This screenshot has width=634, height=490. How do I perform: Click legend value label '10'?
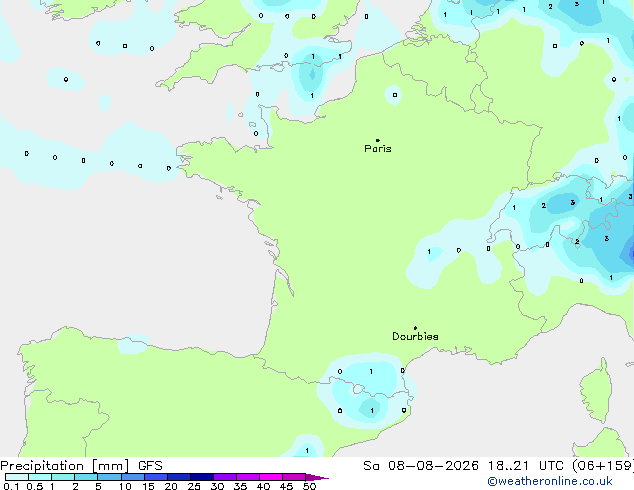click(x=125, y=486)
